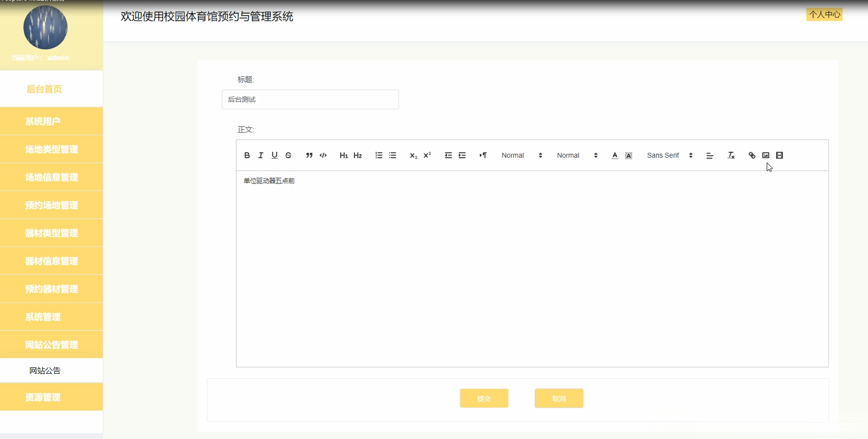Click the 标题 title input field

(310, 99)
